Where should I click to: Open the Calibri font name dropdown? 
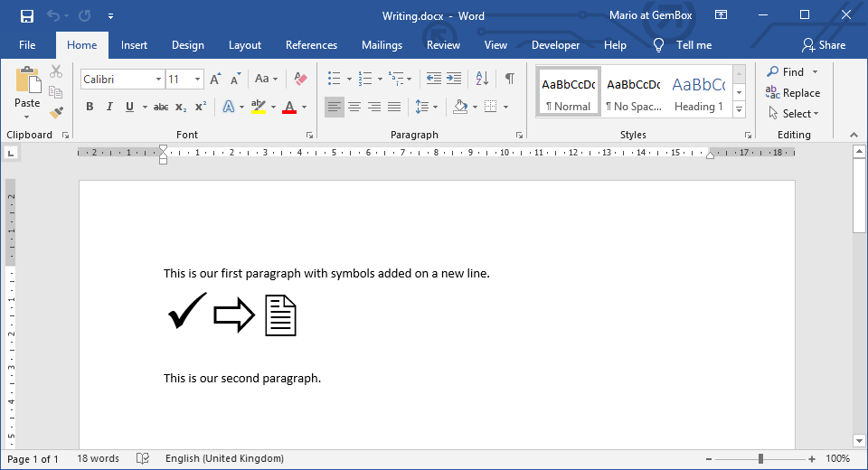(x=159, y=80)
